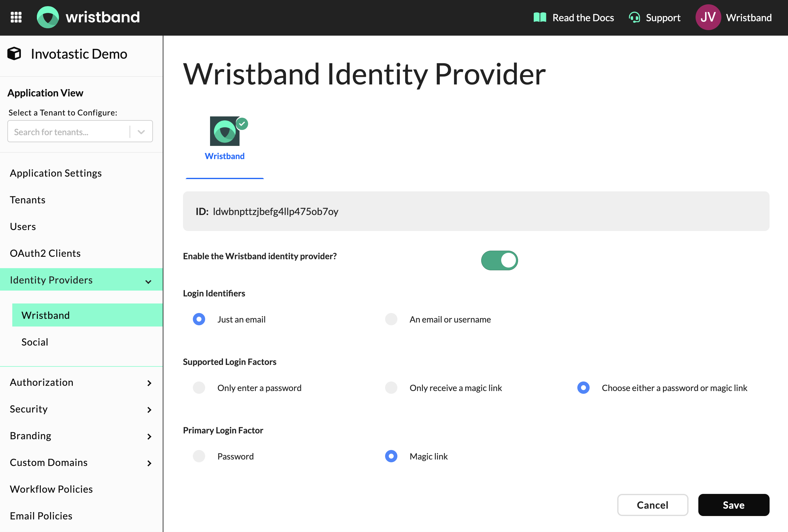788x532 pixels.
Task: Open Social identity providers submenu item
Action: 35,342
